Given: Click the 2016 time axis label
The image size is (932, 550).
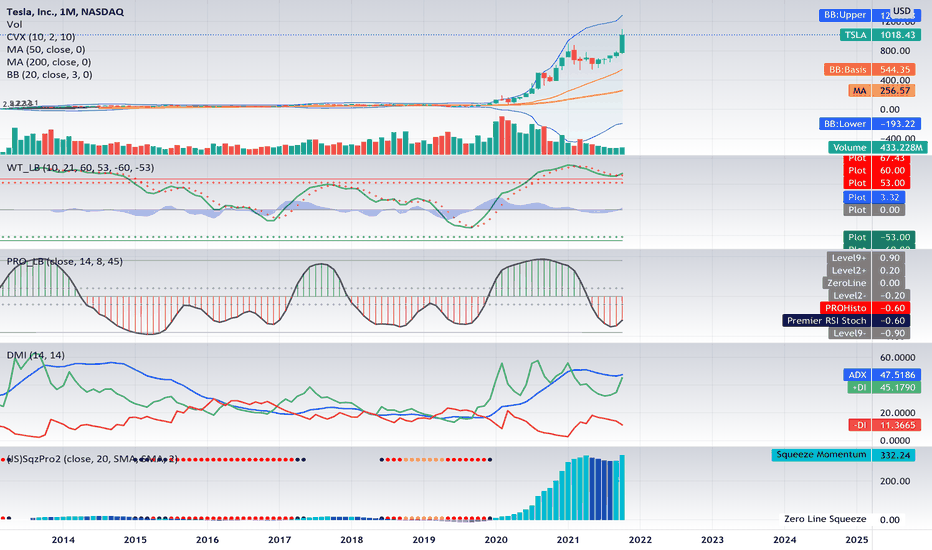Looking at the screenshot, I should coord(207,540).
